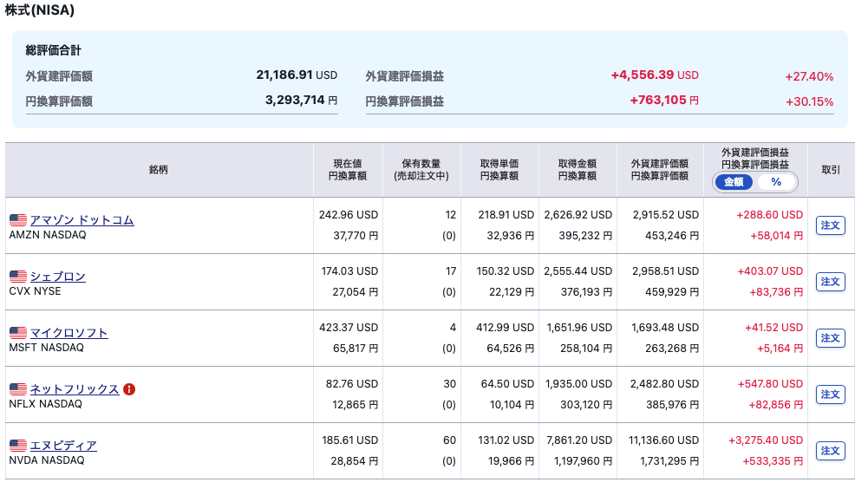Open the ネットフリックス stock detail link
868x489 pixels.
(x=74, y=389)
